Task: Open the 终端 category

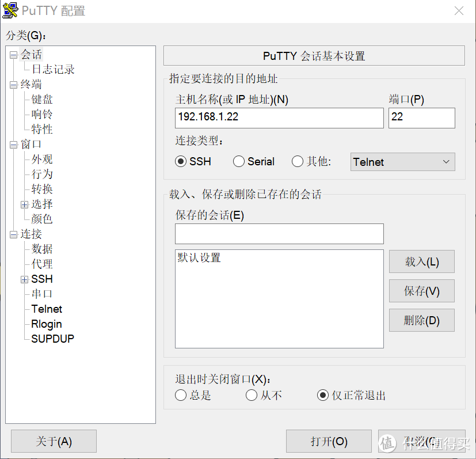Action: [31, 85]
